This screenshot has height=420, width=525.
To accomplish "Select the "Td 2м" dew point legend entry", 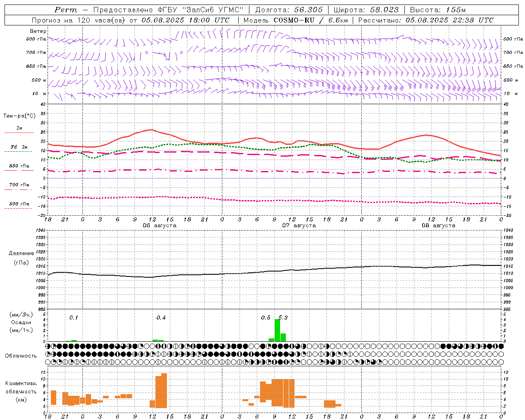I will (x=19, y=147).
